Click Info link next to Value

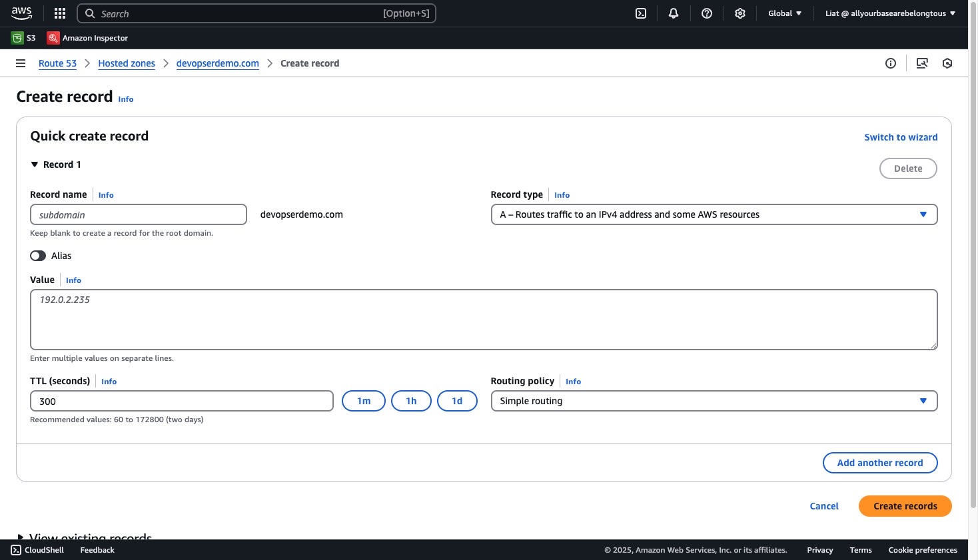(73, 280)
